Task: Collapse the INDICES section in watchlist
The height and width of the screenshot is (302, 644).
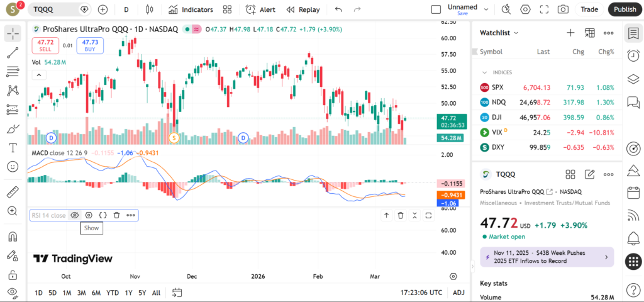Action: tap(484, 72)
